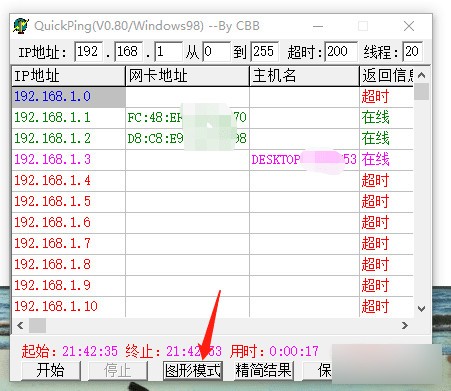
Task: Click the 主机名 column header
Action: 304,76
